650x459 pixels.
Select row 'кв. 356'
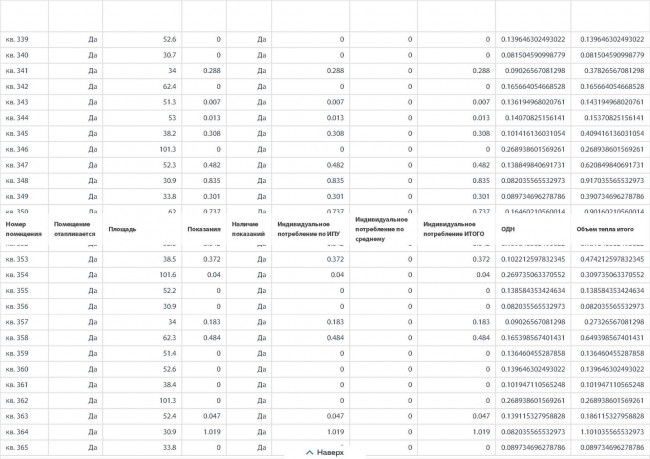(325, 306)
